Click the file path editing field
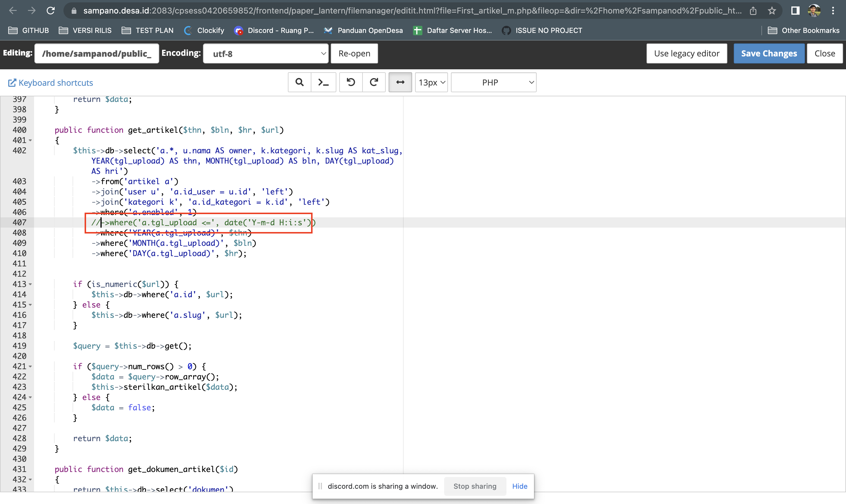The width and height of the screenshot is (846, 504). click(96, 53)
